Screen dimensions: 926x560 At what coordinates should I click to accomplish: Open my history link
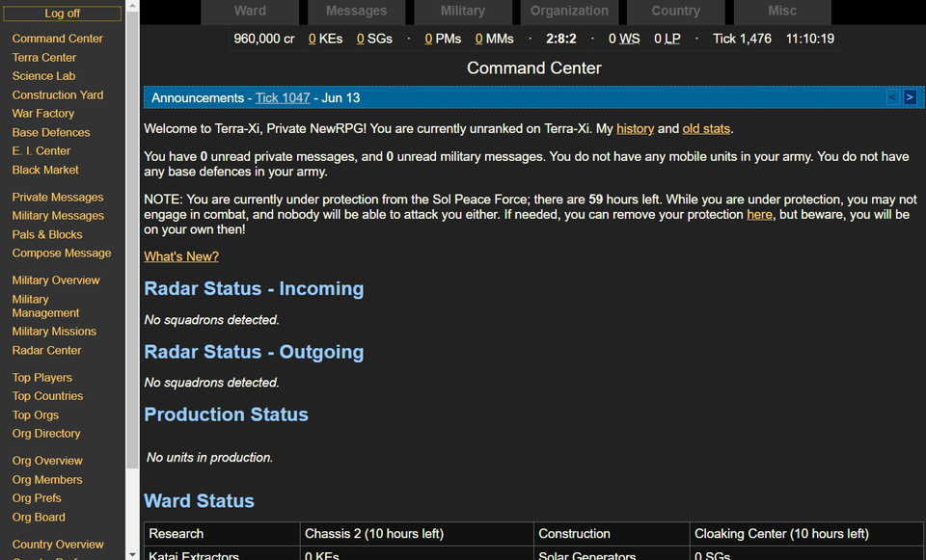point(635,129)
